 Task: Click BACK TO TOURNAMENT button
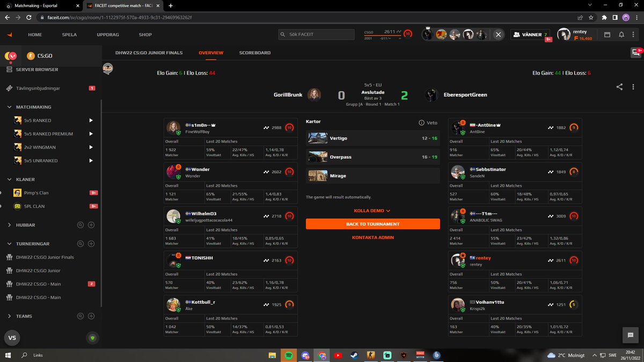click(373, 224)
